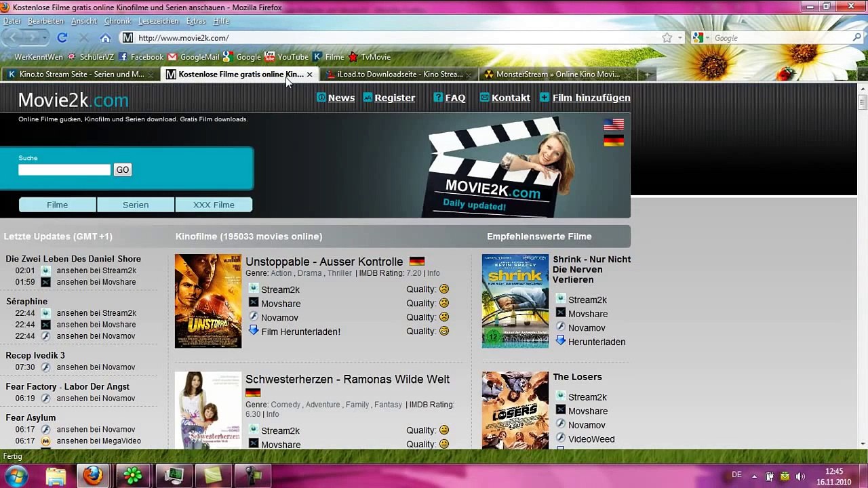Open Windows Explorer from the taskbar
Viewport: 868px width, 488px height.
tap(56, 476)
